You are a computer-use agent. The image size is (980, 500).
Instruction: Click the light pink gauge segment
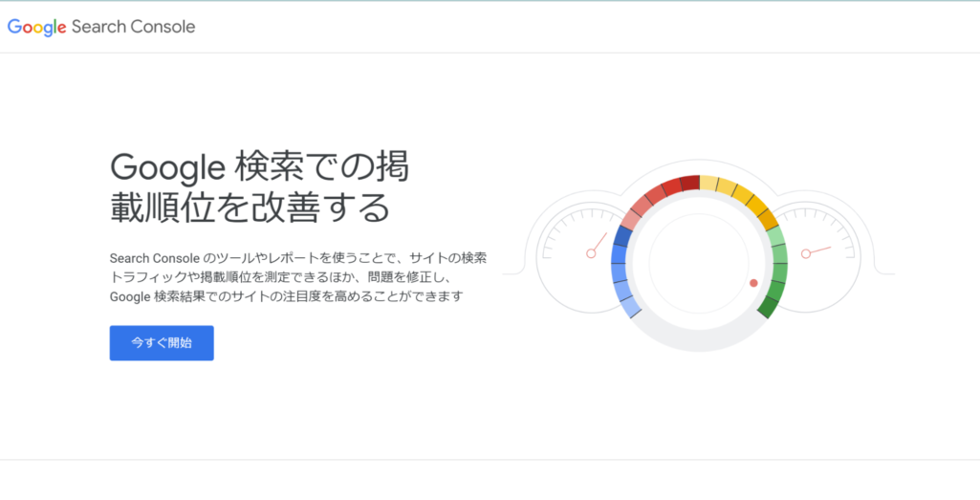pos(631,217)
